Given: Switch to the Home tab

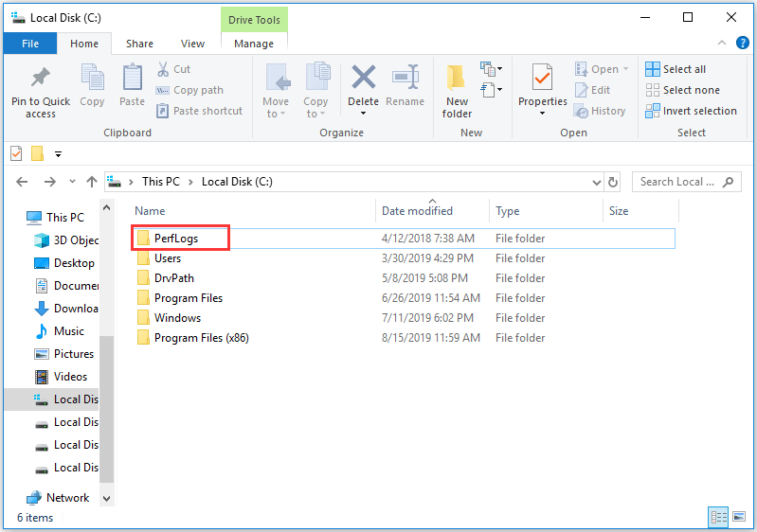Looking at the screenshot, I should click(84, 44).
